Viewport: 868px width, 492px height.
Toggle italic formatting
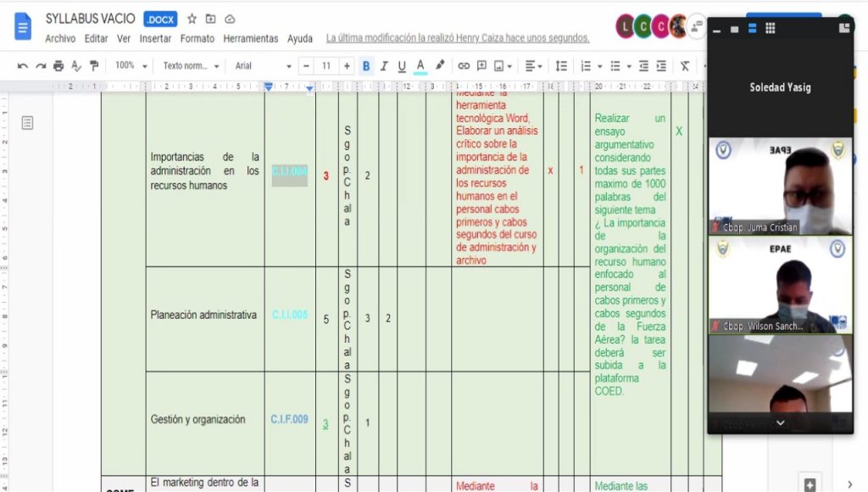[384, 66]
